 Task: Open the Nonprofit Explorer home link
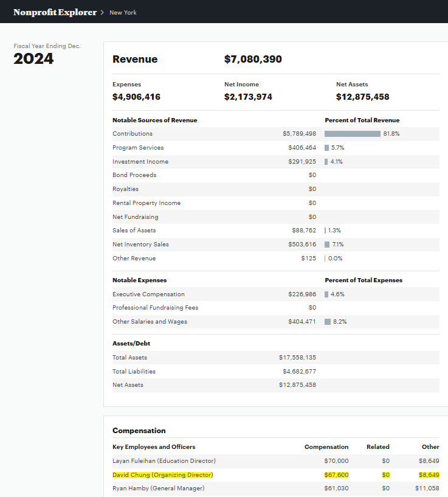55,12
